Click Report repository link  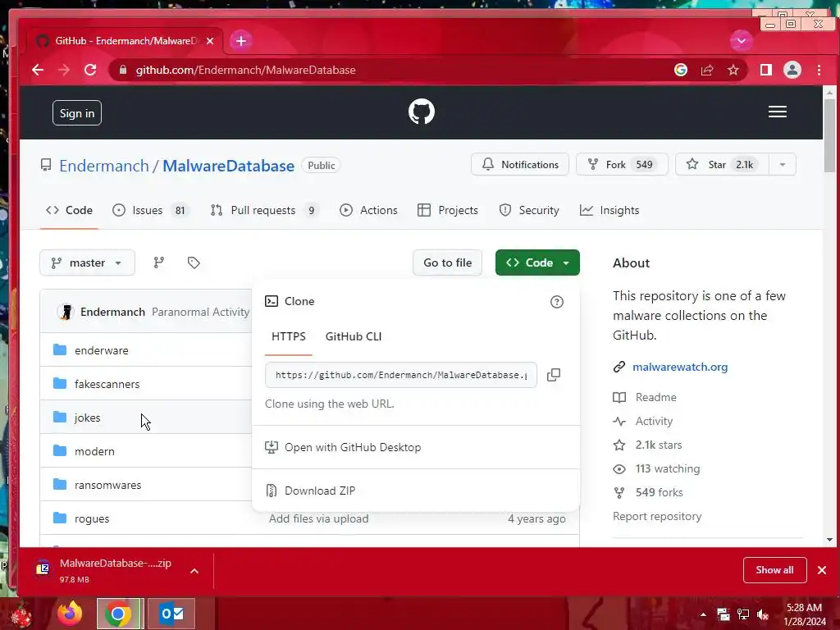[x=657, y=517]
